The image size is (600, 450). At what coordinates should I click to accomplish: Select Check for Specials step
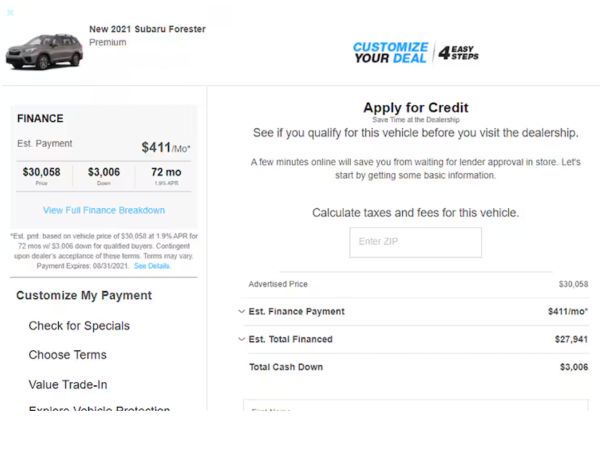pos(79,326)
